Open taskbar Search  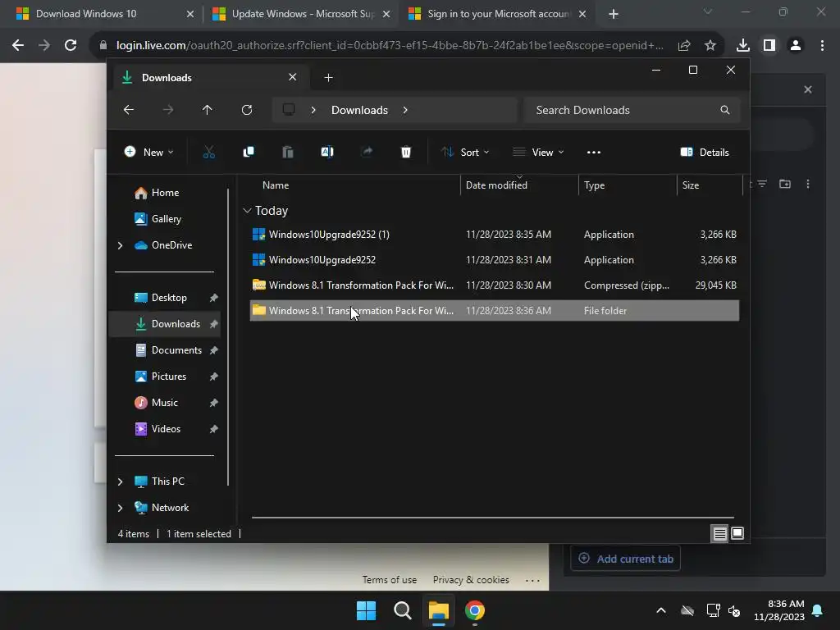(x=402, y=610)
